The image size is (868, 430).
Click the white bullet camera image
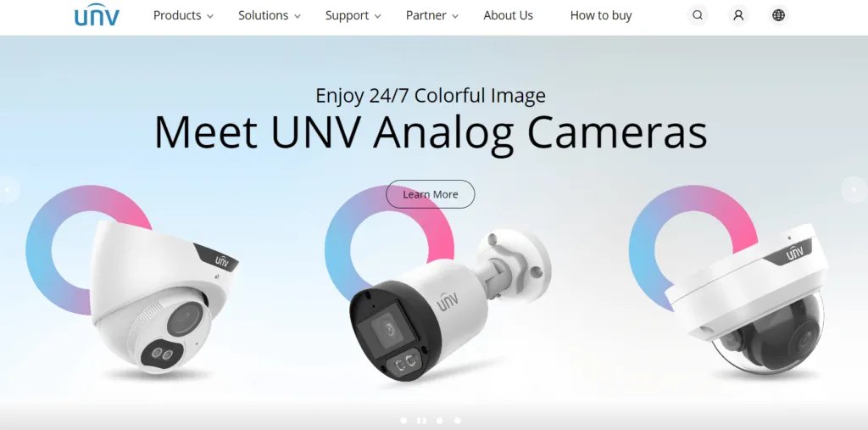pyautogui.click(x=448, y=304)
